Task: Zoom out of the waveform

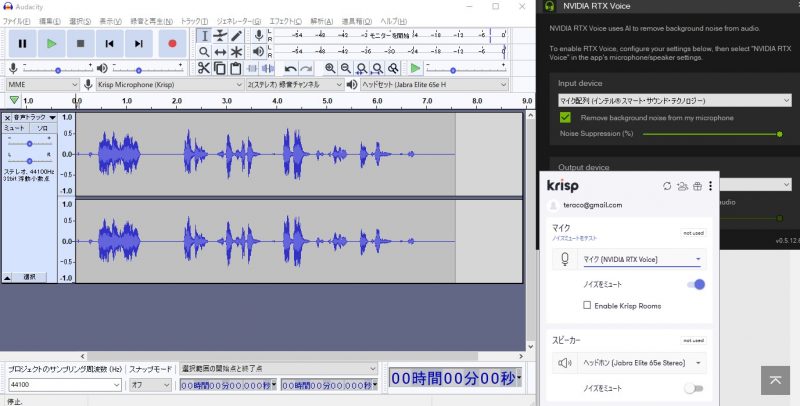Action: click(x=346, y=68)
